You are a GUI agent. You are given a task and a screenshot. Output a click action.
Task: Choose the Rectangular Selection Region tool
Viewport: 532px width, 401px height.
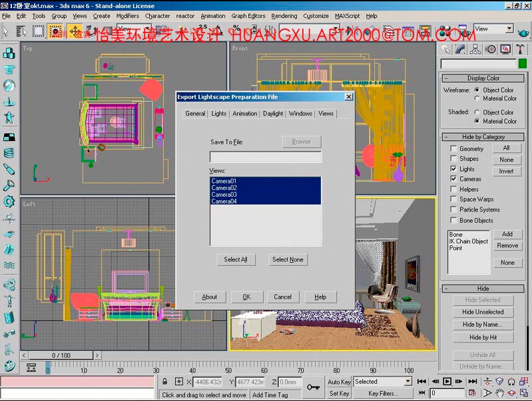coord(38,31)
